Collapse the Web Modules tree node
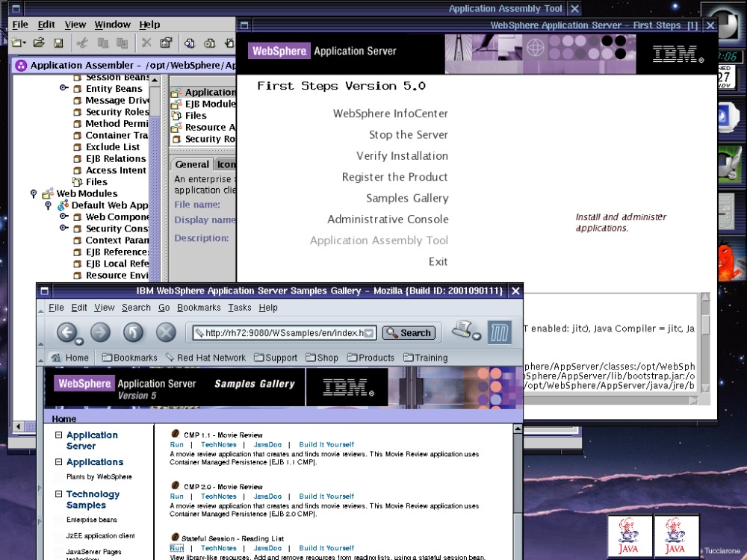This screenshot has height=560, width=747. (34, 193)
